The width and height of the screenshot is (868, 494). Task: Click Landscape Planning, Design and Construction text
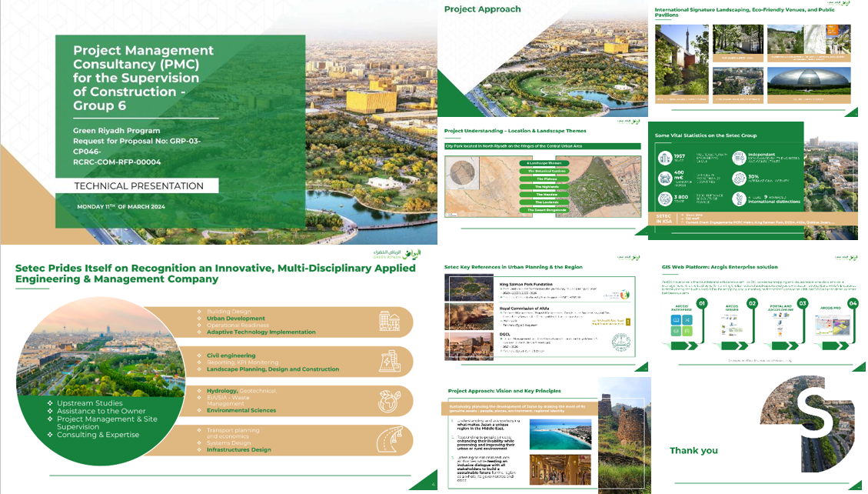point(273,369)
